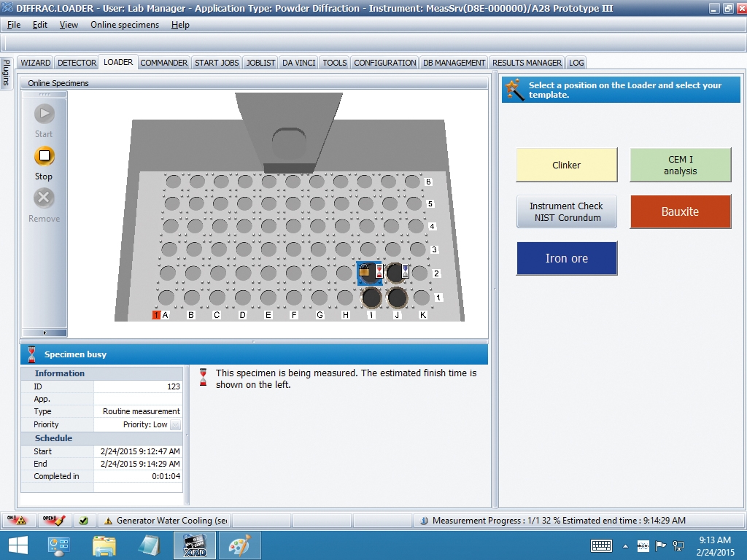This screenshot has height=560, width=747.
Task: Open DIFFRAC XRD from the taskbar
Action: tap(195, 545)
